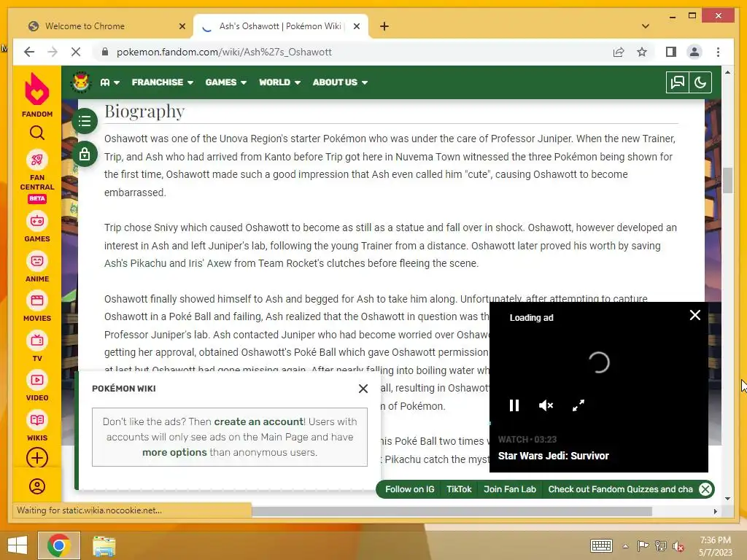Click Join Fan Lab link
Image resolution: width=747 pixels, height=560 pixels.
point(510,489)
